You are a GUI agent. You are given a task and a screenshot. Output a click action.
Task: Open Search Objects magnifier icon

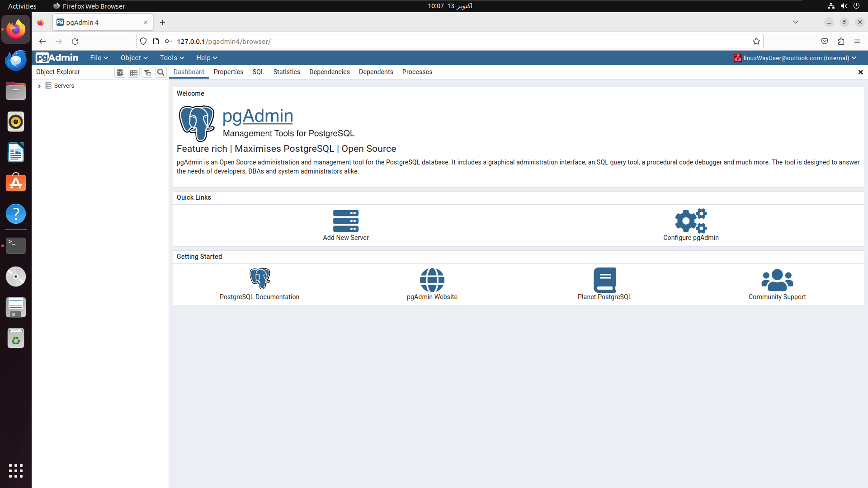(x=160, y=72)
